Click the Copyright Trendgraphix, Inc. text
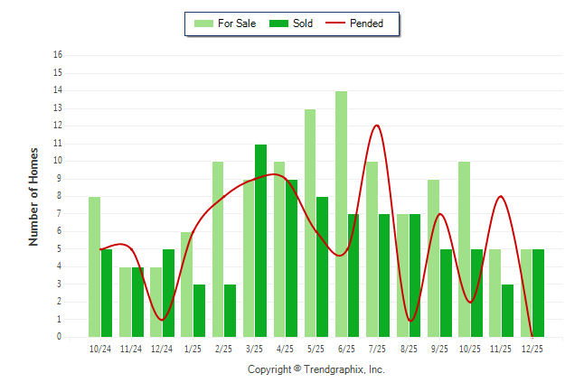This screenshot has width=584, height=392. pyautogui.click(x=316, y=369)
